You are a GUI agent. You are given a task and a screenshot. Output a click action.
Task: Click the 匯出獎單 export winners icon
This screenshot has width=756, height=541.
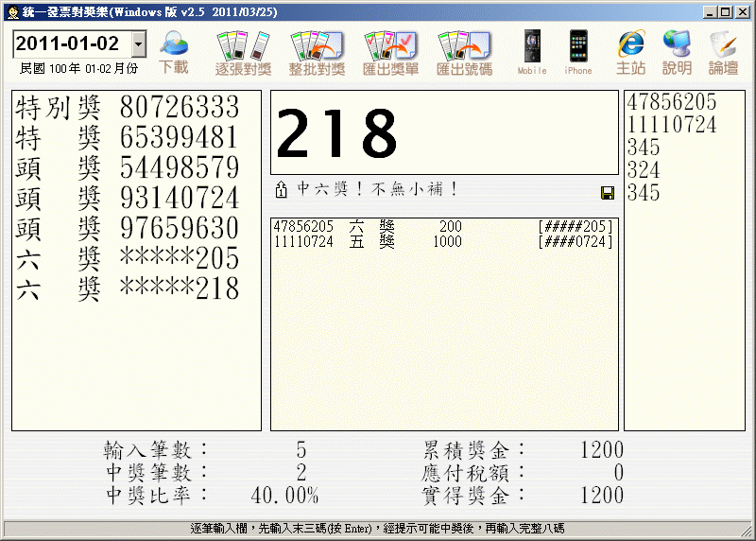(390, 52)
